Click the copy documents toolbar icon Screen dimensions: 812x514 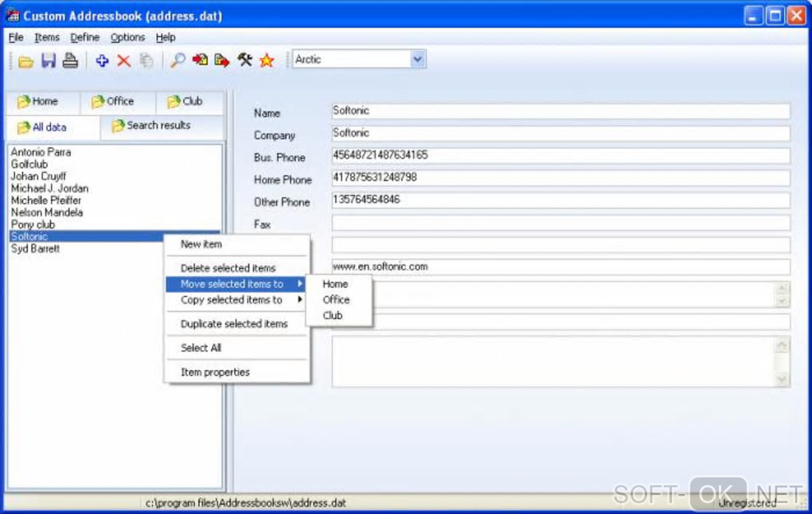click(x=146, y=60)
